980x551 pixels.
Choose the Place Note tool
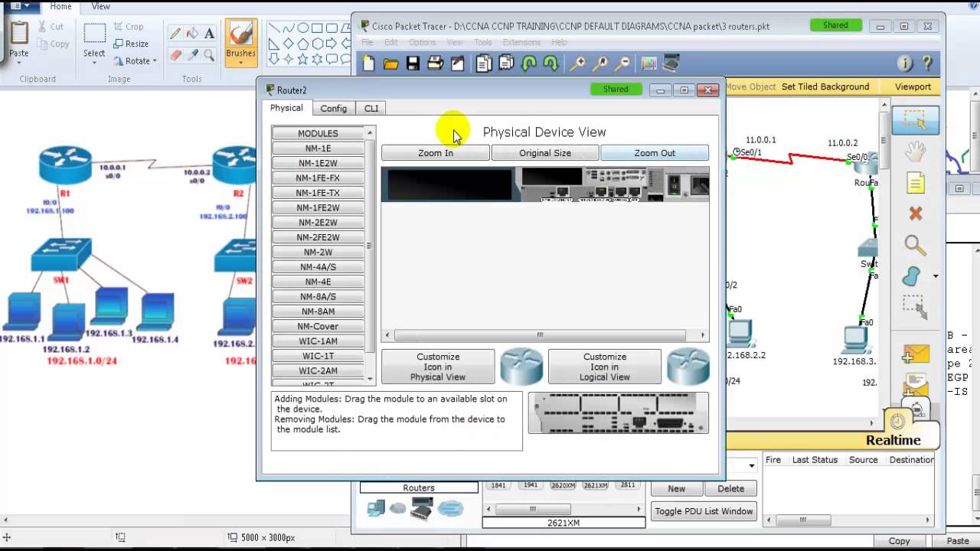915,183
